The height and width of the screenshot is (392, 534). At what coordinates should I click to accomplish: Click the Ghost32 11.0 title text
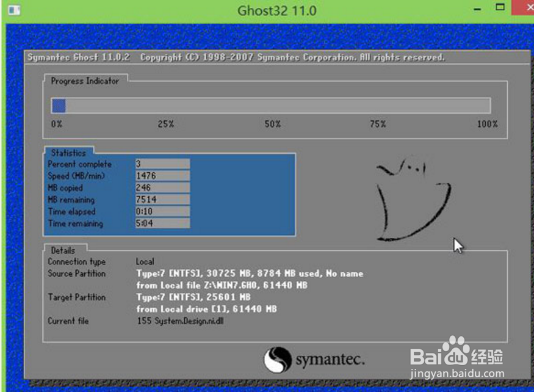click(277, 10)
